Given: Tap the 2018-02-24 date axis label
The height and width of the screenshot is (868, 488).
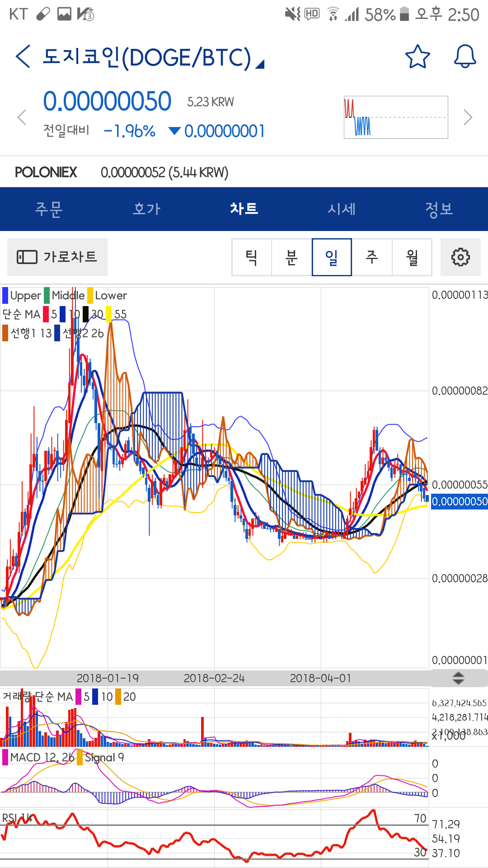Looking at the screenshot, I should click(214, 678).
